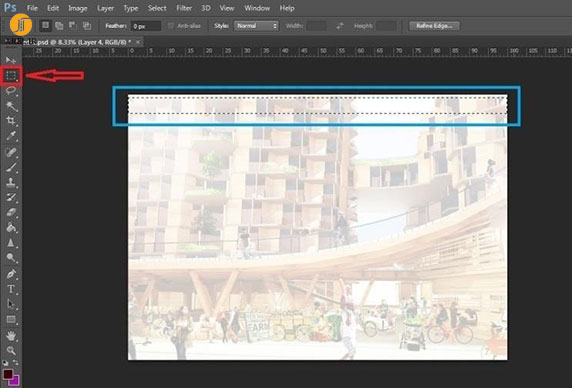This screenshot has height=388, width=572.
Task: Open the Help menu
Action: [287, 8]
